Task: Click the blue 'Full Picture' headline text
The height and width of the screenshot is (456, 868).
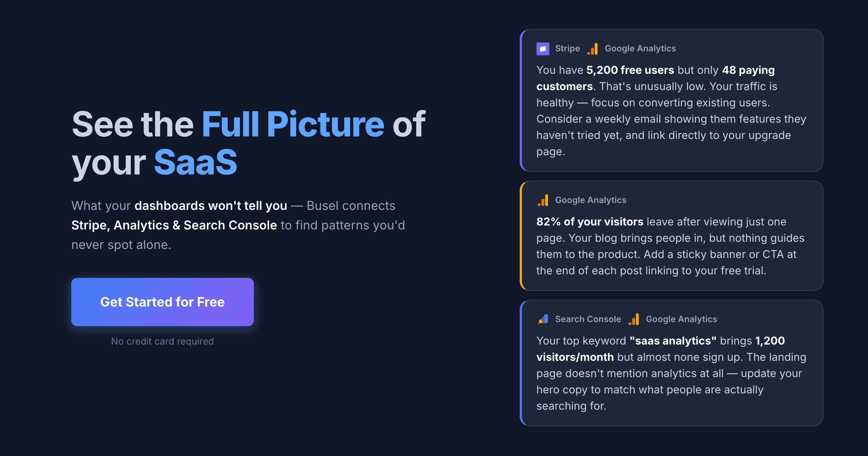Action: click(x=293, y=124)
